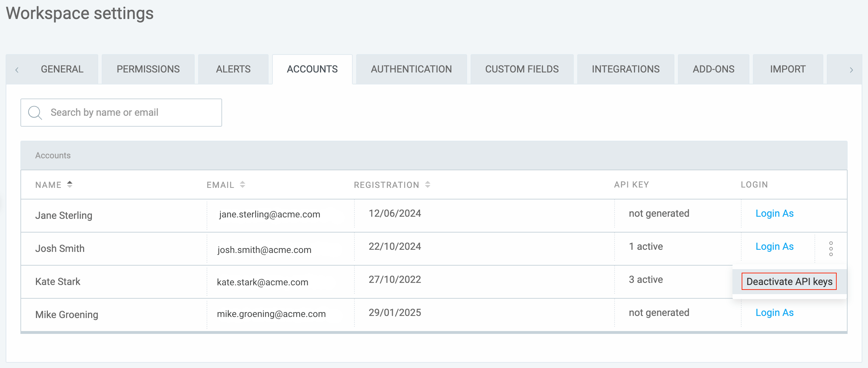Click the search magnifier icon
Image resolution: width=868 pixels, height=368 pixels.
tap(35, 113)
